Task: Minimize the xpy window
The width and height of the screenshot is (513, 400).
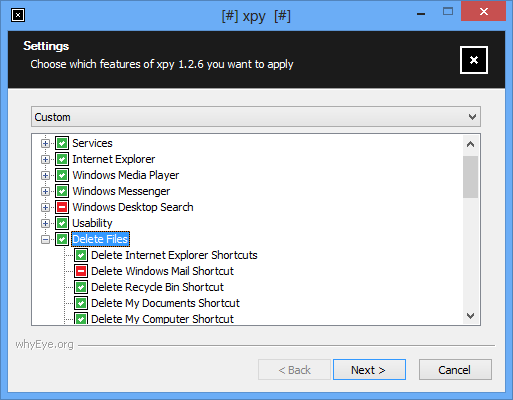Action: (x=421, y=13)
